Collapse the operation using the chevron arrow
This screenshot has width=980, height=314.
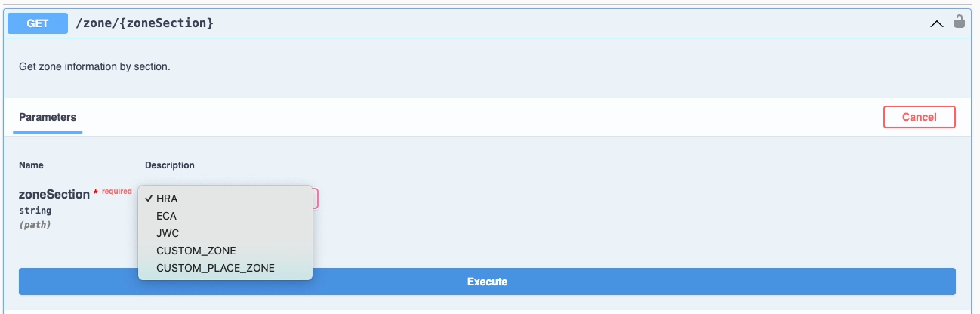[x=937, y=23]
